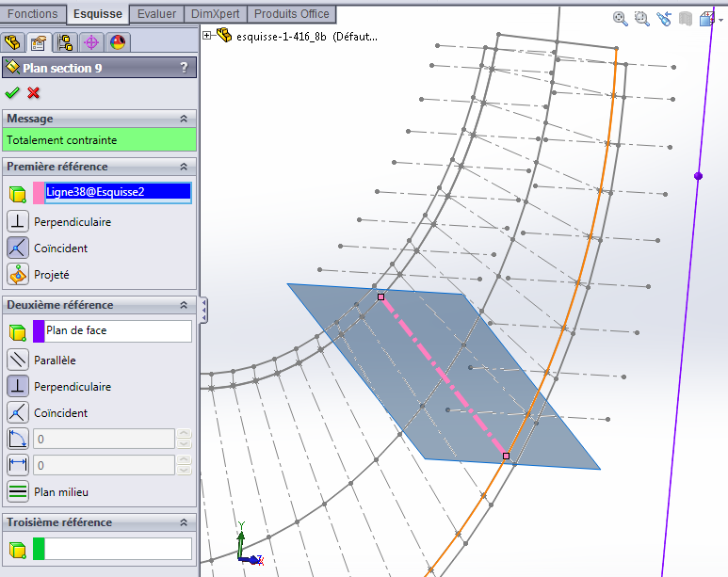728x577 pixels.
Task: Toggle Perpendiculaire for the second reference
Action: 18,386
